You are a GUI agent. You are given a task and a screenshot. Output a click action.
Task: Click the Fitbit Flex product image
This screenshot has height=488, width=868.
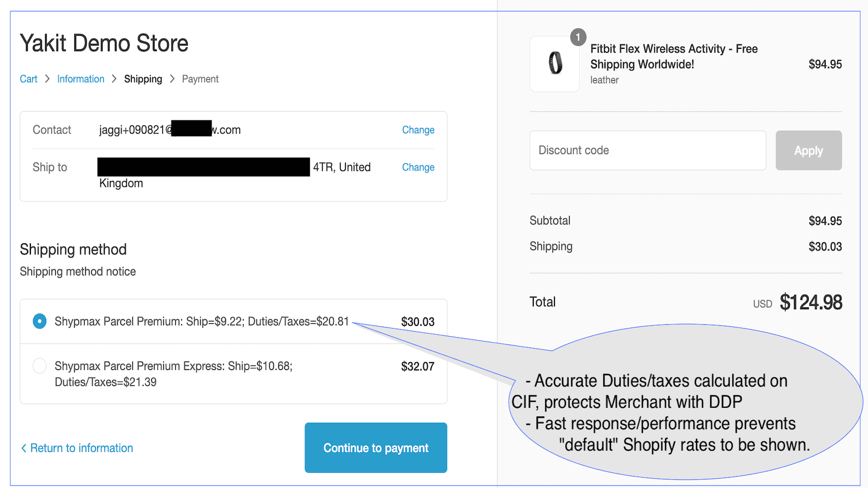pyautogui.click(x=554, y=63)
